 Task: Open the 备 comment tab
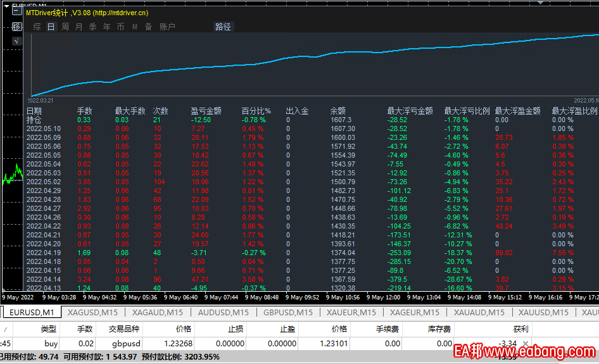(148, 27)
